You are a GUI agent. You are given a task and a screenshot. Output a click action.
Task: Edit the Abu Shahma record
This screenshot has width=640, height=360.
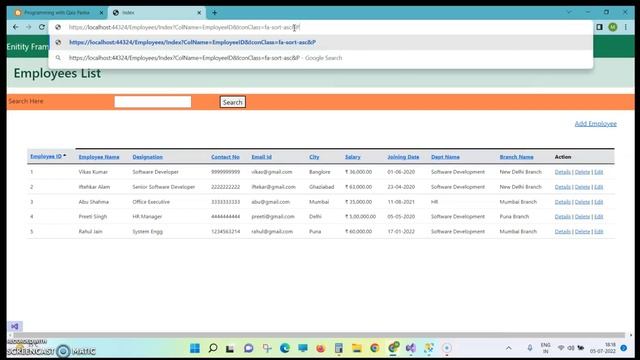(x=598, y=202)
